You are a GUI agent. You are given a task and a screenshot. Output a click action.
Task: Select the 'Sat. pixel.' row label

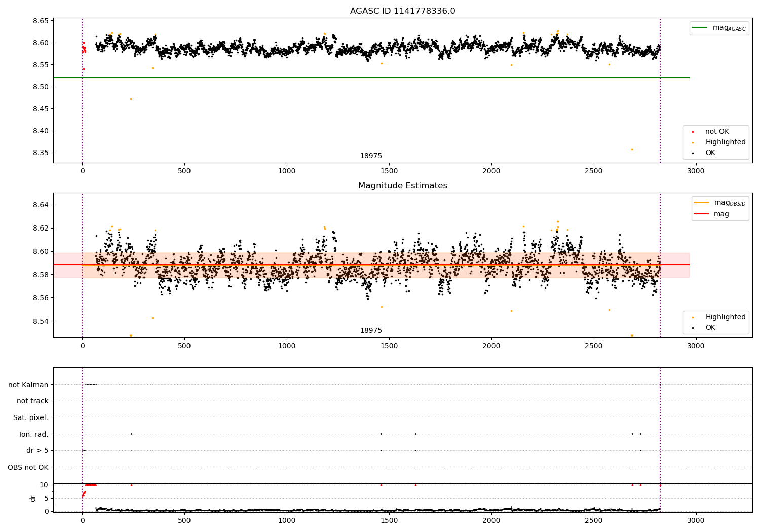click(x=31, y=417)
